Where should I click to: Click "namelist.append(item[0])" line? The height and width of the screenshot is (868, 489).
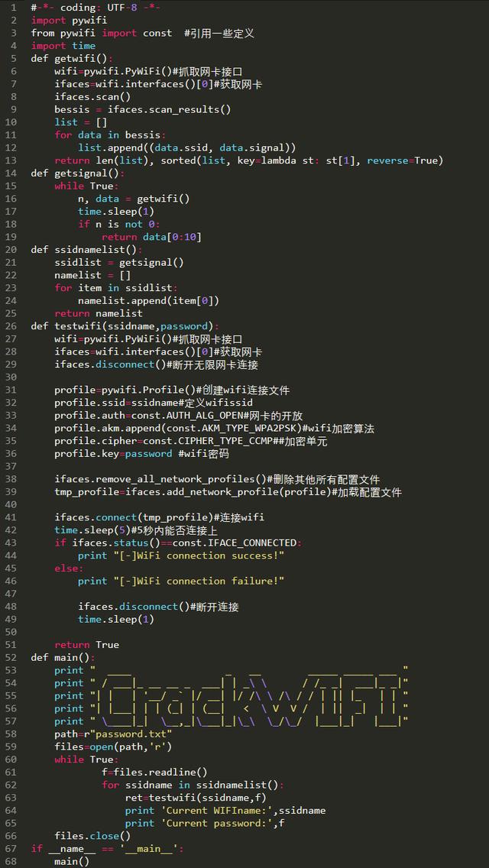pos(148,300)
